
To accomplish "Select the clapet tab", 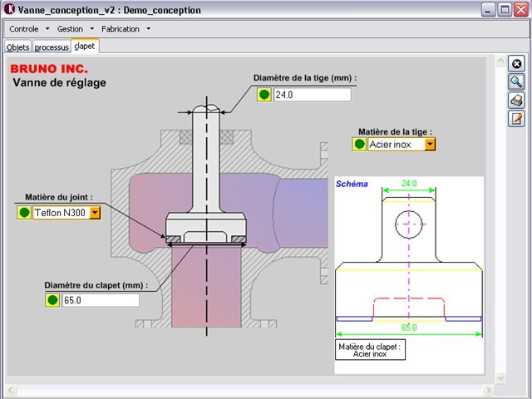I will (x=85, y=47).
